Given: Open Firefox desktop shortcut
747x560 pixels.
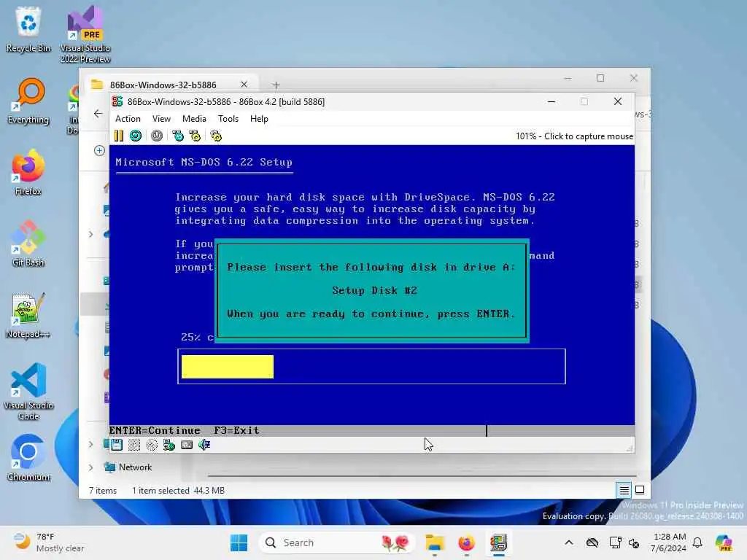Looking at the screenshot, I should coord(28,172).
